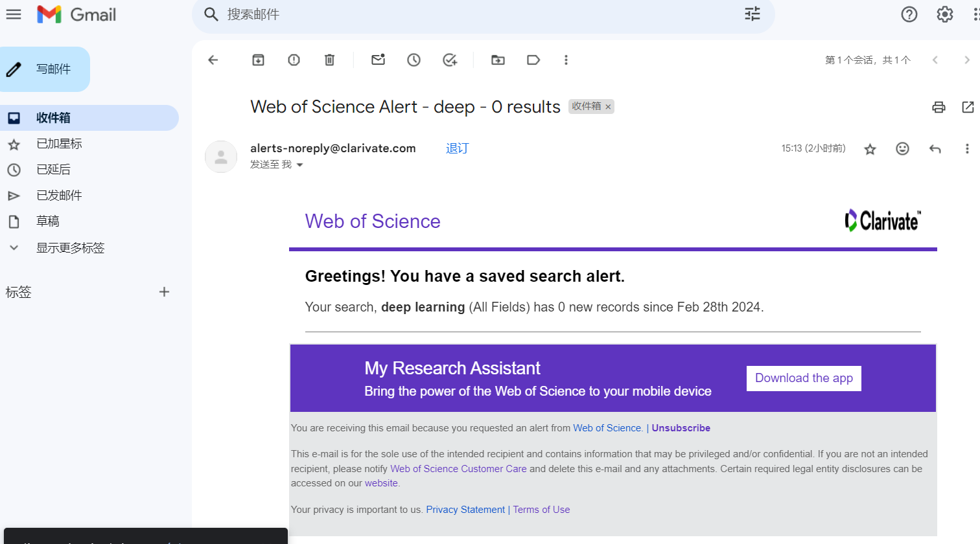Click the Web of Science header title
The image size is (980, 544).
pos(373,221)
